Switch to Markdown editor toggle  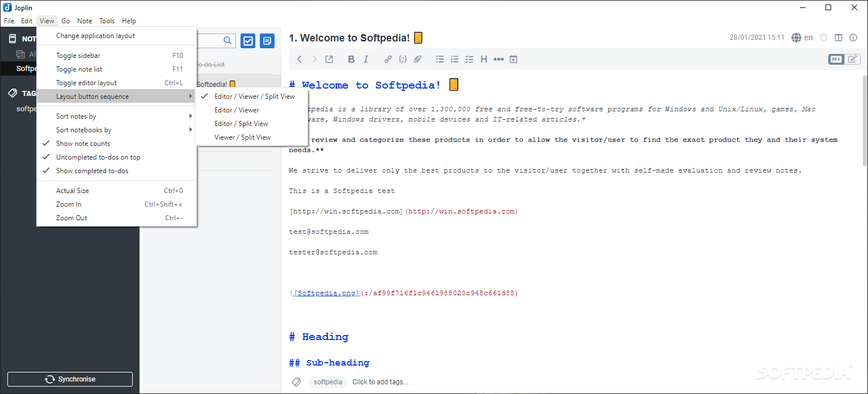coord(836,59)
